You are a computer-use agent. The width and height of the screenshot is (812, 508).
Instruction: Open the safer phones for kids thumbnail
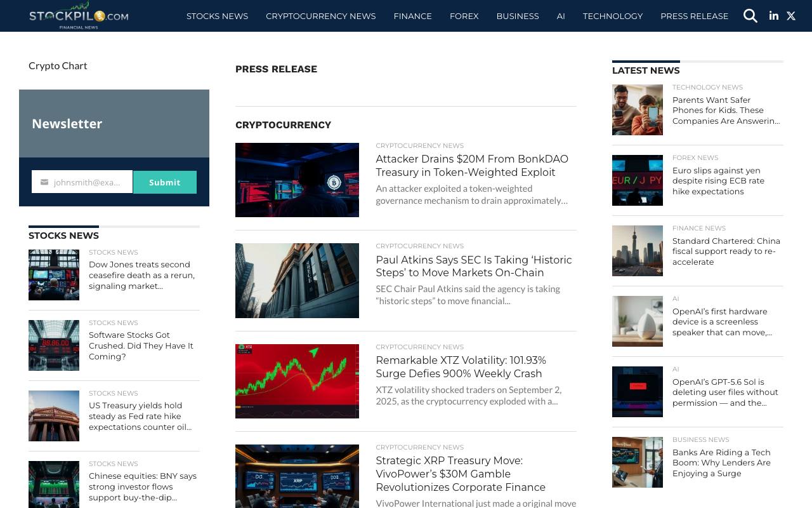coord(638,110)
